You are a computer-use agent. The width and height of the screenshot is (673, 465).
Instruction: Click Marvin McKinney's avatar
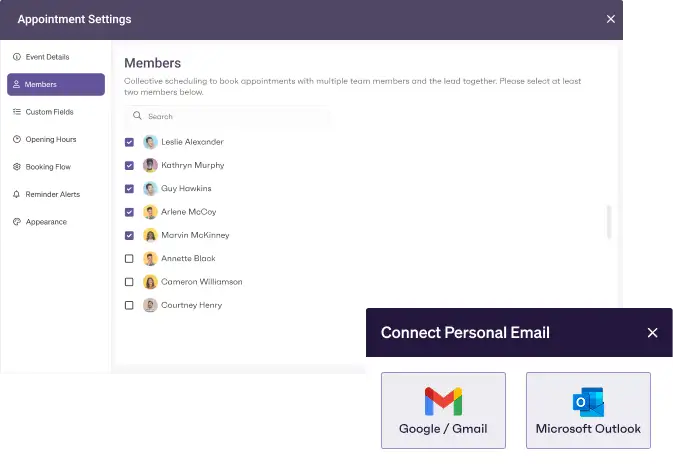click(x=150, y=235)
